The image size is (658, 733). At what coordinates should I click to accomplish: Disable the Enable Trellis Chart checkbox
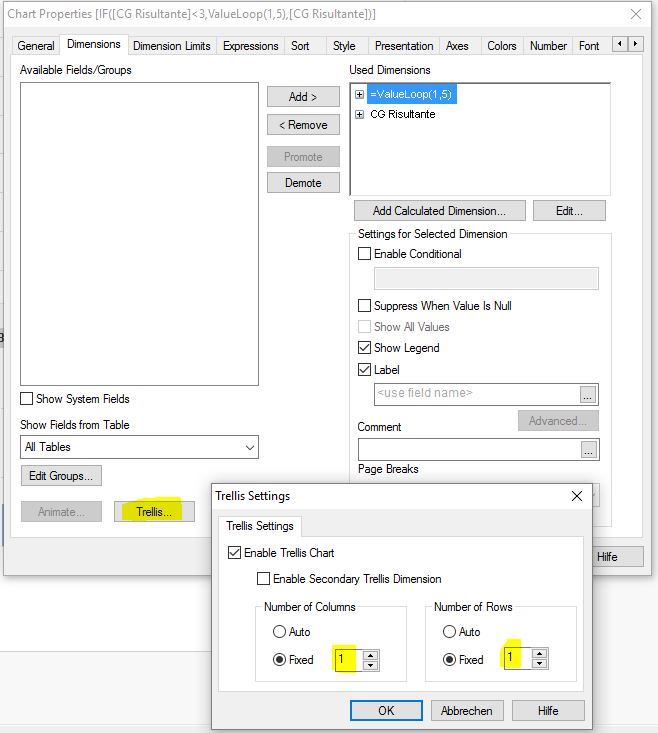234,553
